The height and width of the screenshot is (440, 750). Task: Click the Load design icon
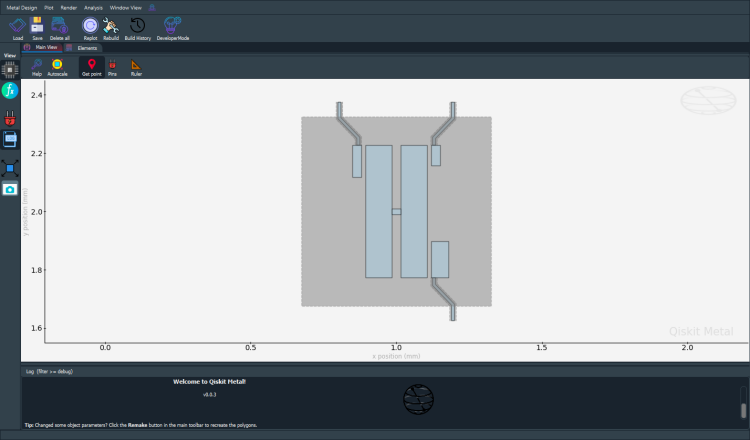pyautogui.click(x=18, y=29)
